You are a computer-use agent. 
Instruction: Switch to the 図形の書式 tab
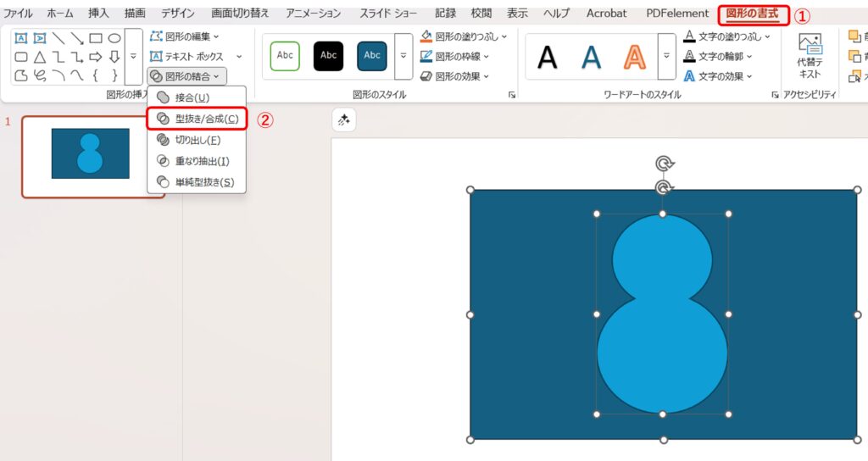point(754,14)
